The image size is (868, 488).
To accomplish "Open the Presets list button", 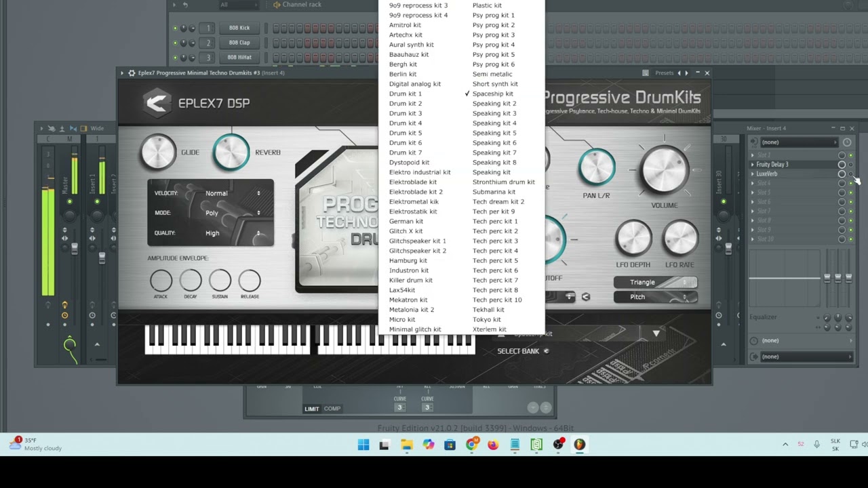I will 665,73.
